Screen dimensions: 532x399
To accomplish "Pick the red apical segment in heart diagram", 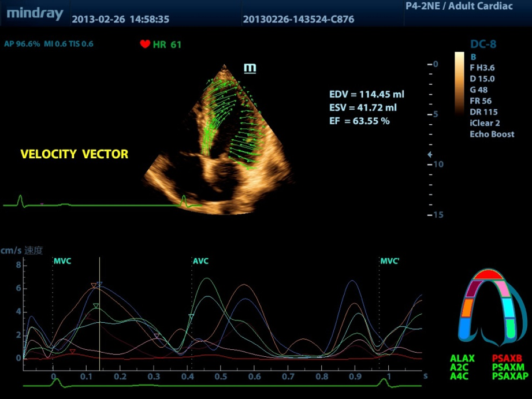I will [x=489, y=274].
